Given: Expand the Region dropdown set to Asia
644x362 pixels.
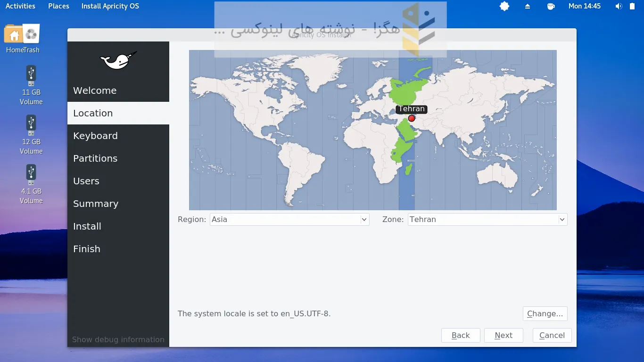Looking at the screenshot, I should pos(289,219).
